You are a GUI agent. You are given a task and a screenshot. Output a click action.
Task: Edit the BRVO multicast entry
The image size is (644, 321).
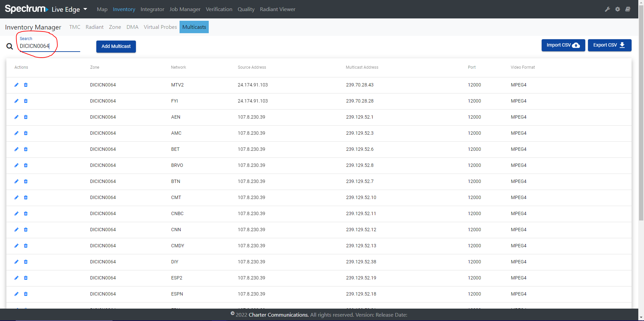16,165
